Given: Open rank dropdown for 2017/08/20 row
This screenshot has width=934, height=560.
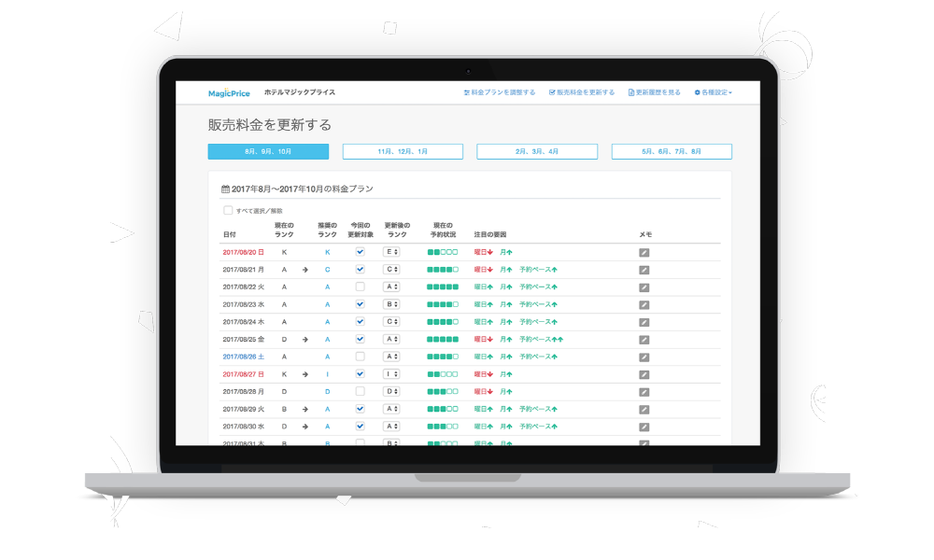Looking at the screenshot, I should point(392,252).
